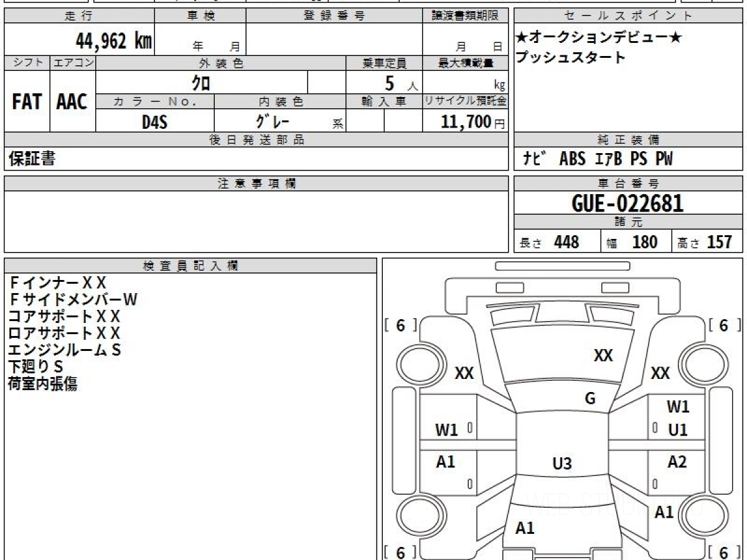Click the D4S color code cell
The height and width of the screenshot is (560, 747).
(x=154, y=122)
